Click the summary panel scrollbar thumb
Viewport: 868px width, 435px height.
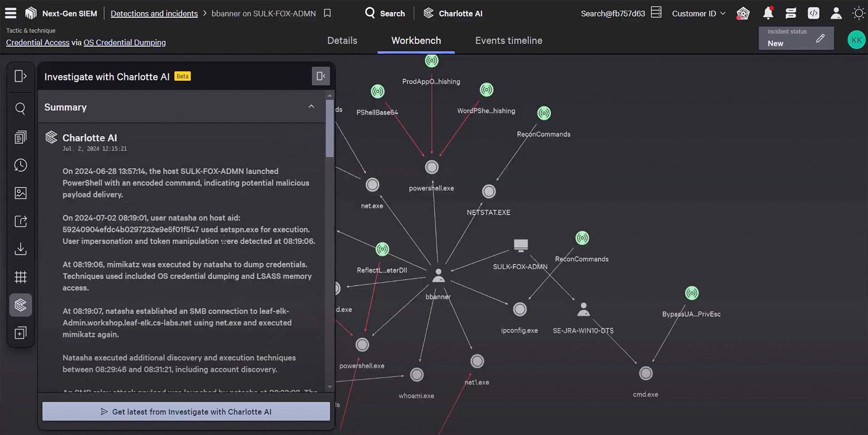(330, 128)
